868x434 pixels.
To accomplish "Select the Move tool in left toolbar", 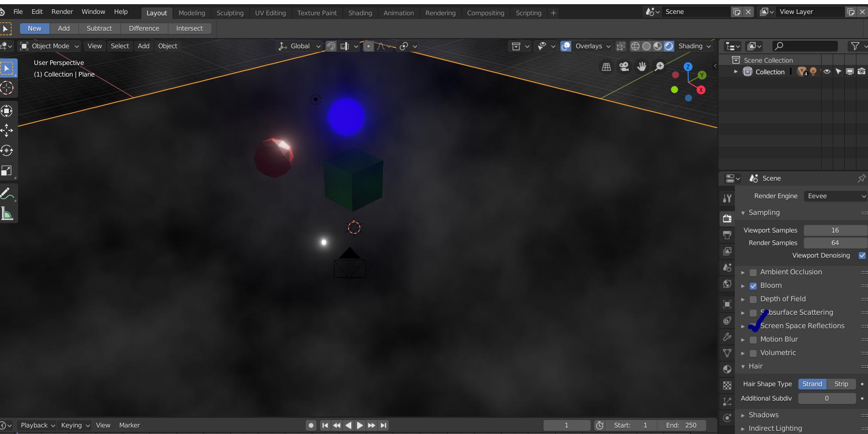I will tap(7, 130).
